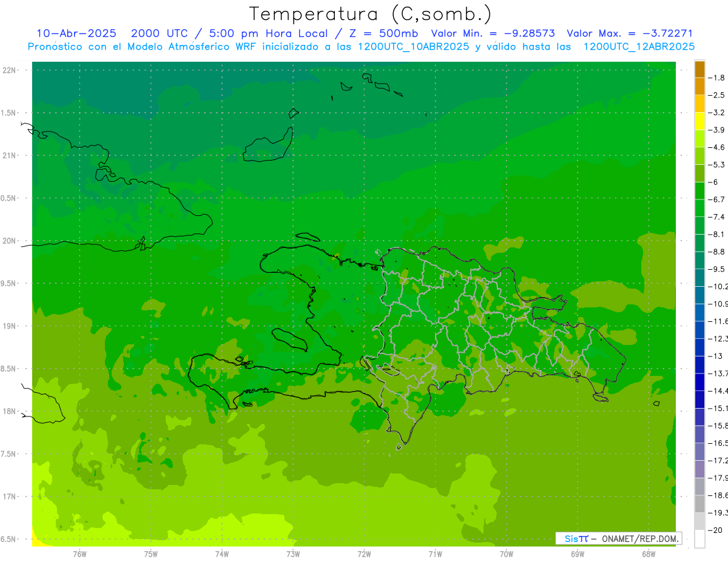728x562 pixels.
Task: Click the colorbar label -8.8
Action: tap(716, 252)
